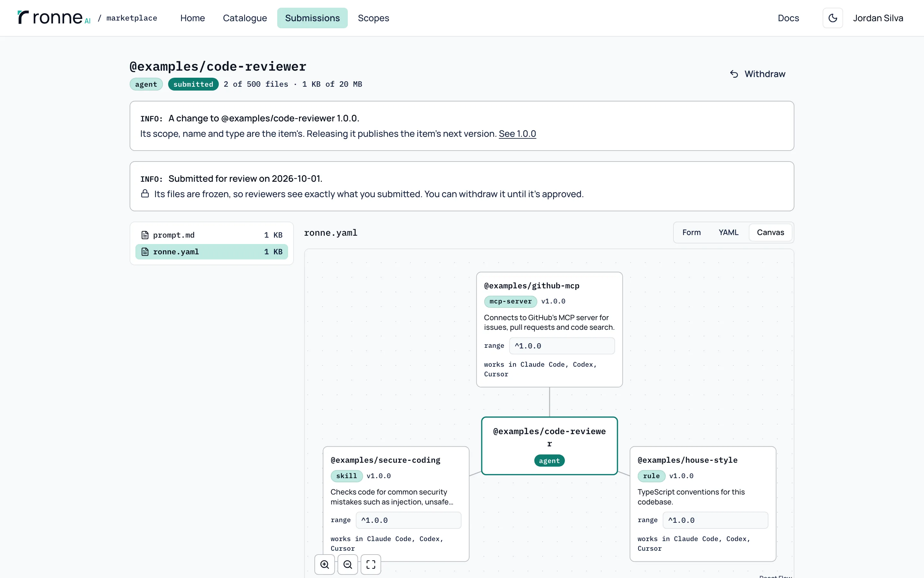The height and width of the screenshot is (578, 924).
Task: Select prompt.md in file list
Action: click(x=211, y=235)
